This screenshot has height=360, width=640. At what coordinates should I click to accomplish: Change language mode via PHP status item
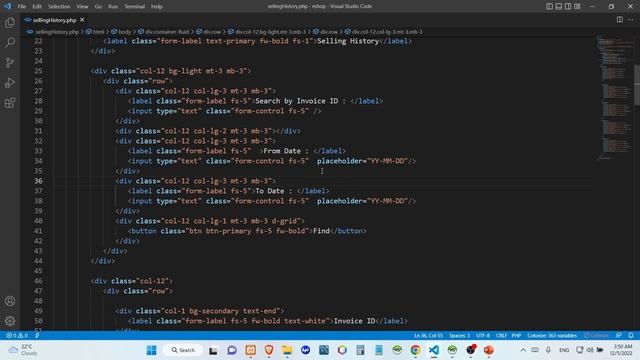point(516,336)
